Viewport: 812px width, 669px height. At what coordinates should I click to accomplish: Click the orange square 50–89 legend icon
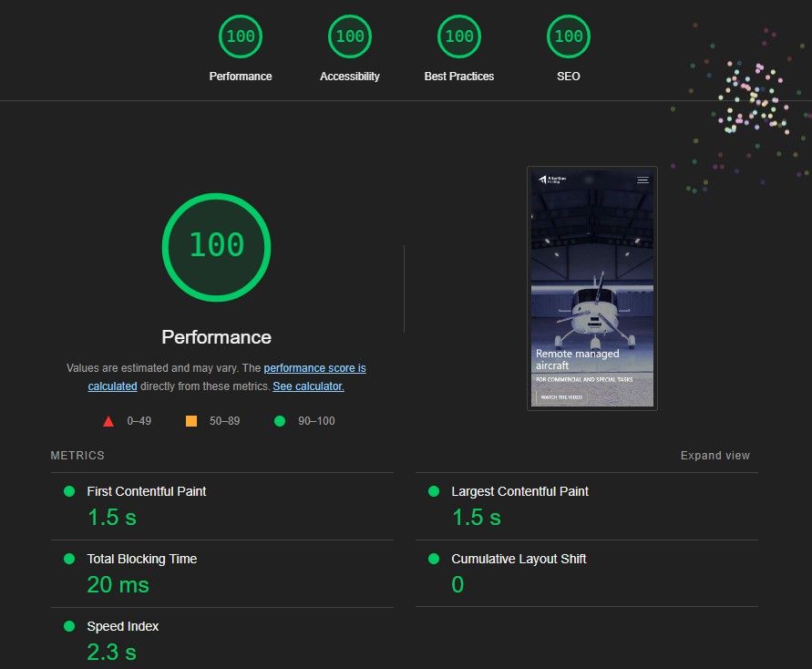[x=191, y=421]
